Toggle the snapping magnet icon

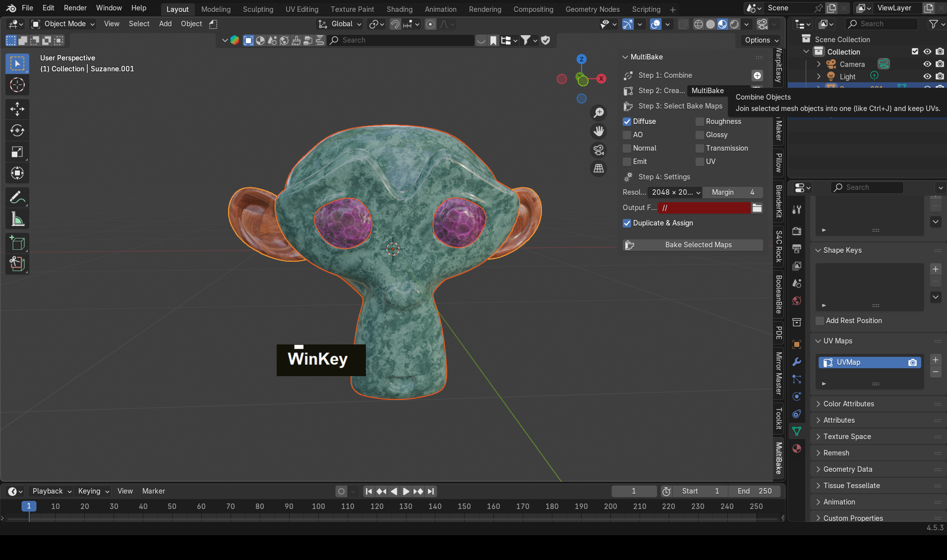pyautogui.click(x=395, y=24)
